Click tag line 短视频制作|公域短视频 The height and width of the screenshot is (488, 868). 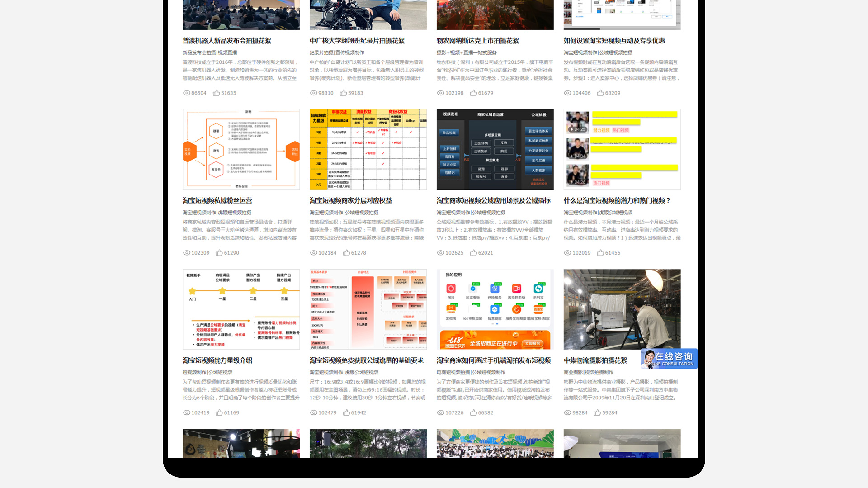click(x=208, y=373)
